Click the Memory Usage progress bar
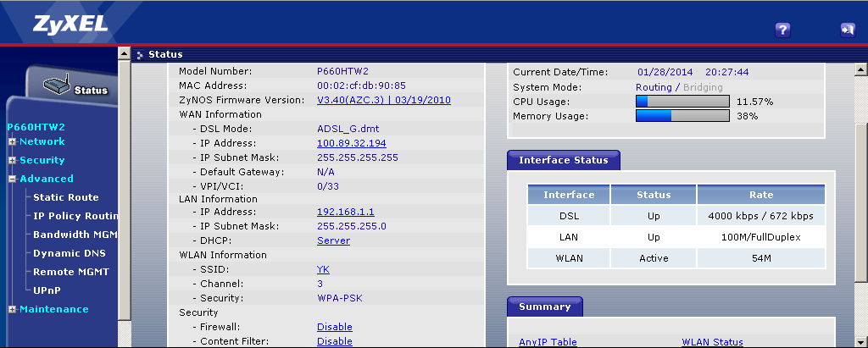Screen dimensions: 868x348 tap(682, 116)
